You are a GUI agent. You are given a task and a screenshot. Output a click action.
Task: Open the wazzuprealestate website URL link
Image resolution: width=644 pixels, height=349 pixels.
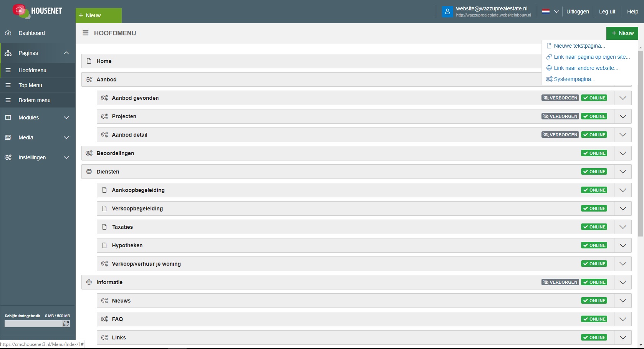click(x=493, y=15)
